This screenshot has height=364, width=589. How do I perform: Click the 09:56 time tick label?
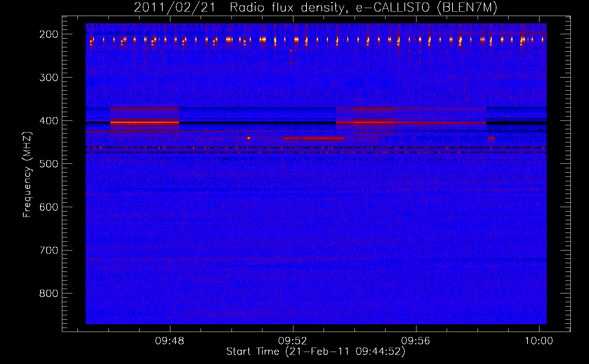click(x=416, y=341)
